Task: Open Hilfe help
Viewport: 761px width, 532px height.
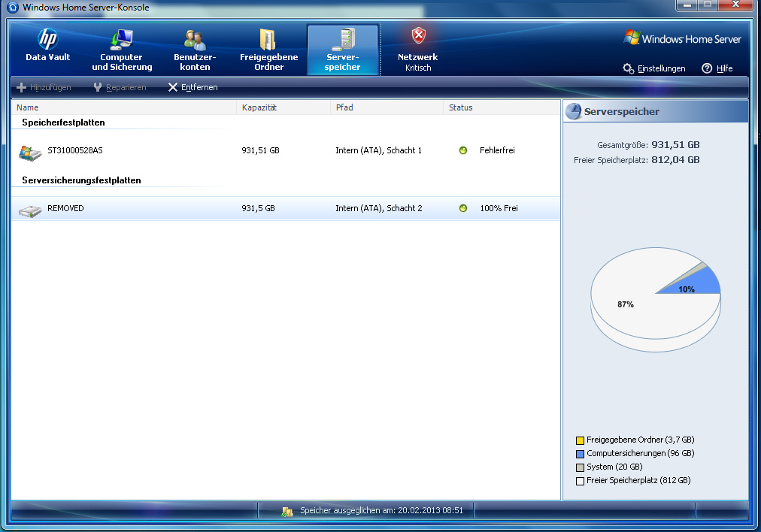Action: (x=717, y=68)
